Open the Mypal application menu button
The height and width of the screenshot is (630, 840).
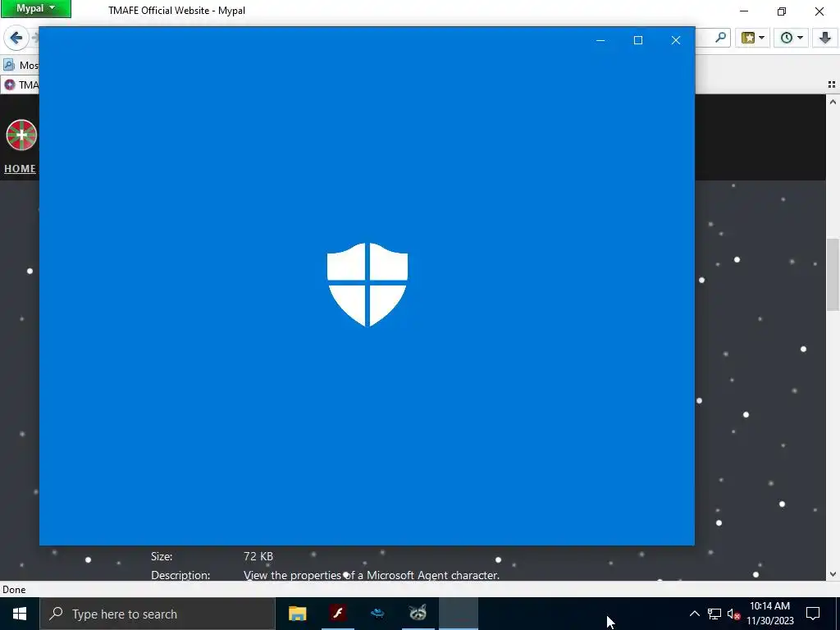36,8
